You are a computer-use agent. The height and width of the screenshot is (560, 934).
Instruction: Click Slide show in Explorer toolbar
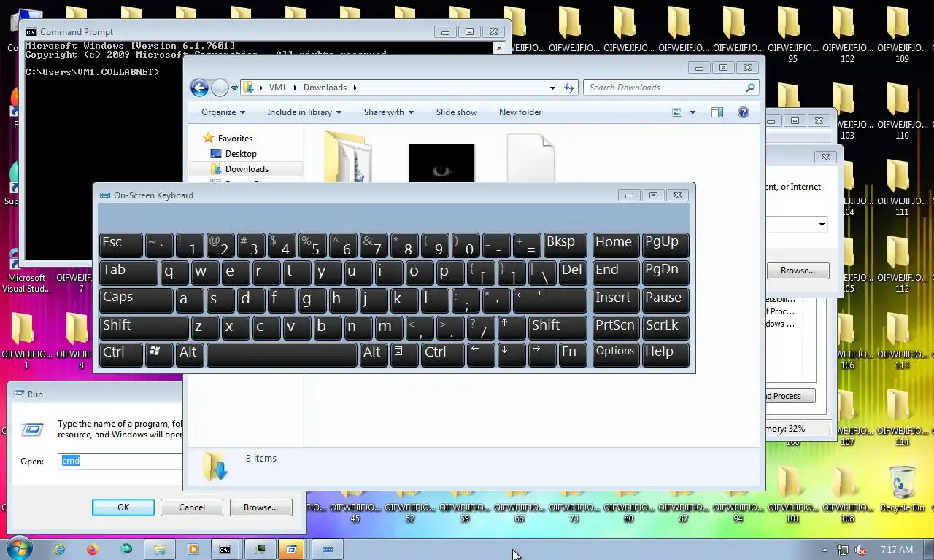pos(457,112)
